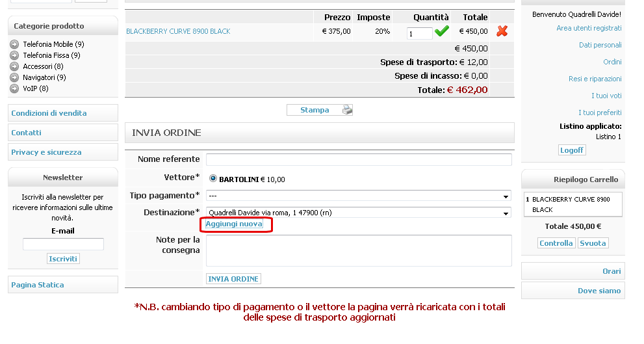Click bullet icon next to Accessori
Image resolution: width=644 pixels, height=344 pixels.
[x=14, y=66]
